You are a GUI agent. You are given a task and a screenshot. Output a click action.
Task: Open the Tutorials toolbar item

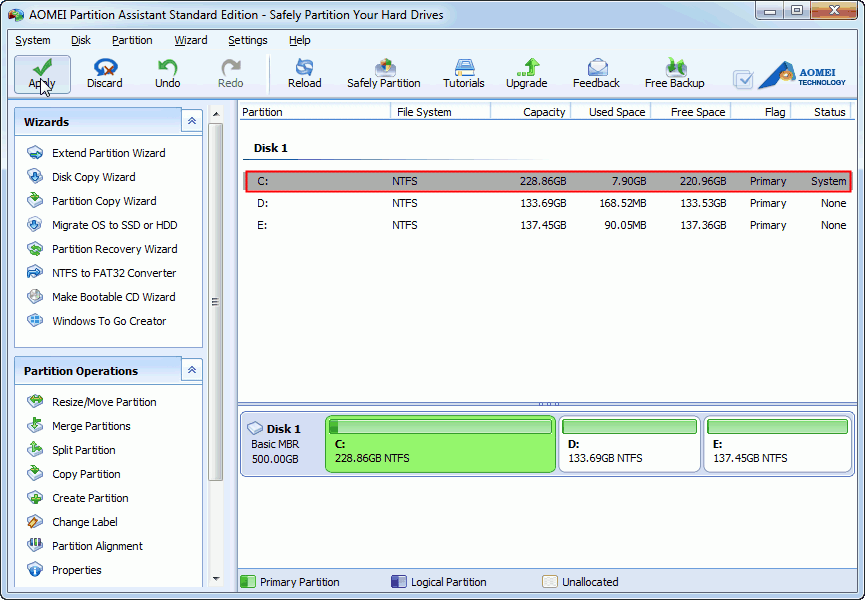coord(464,74)
